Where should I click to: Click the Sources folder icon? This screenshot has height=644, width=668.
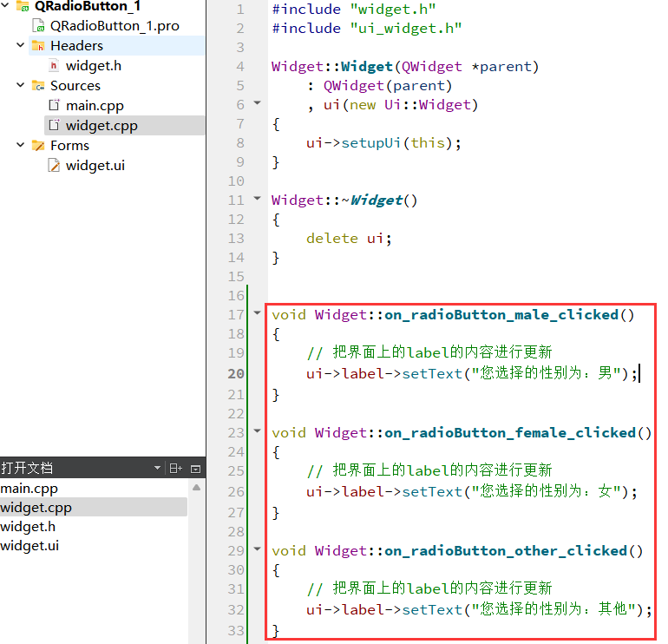pyautogui.click(x=38, y=86)
